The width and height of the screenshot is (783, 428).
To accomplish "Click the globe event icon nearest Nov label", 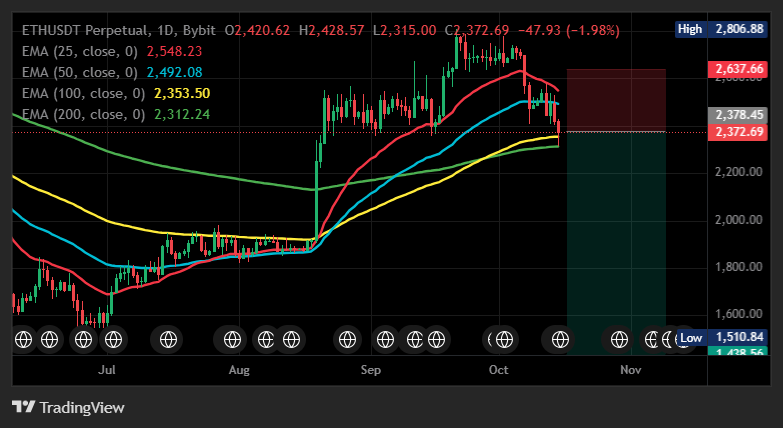I will [x=619, y=340].
